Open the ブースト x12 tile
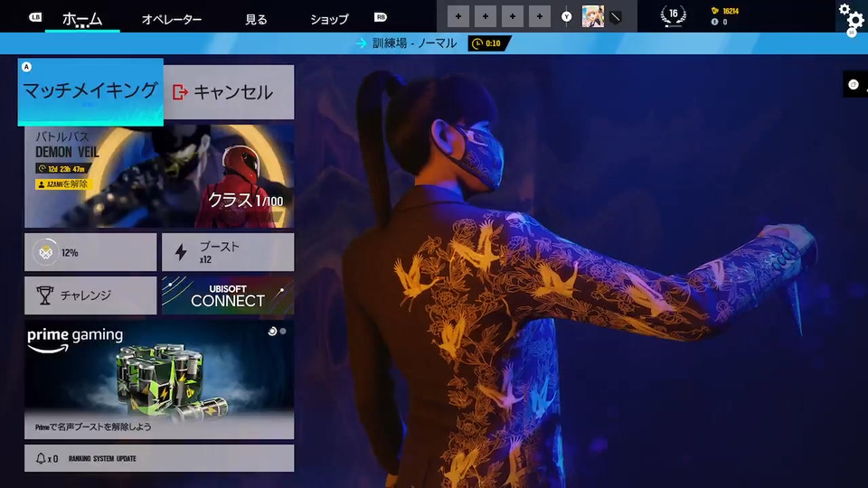This screenshot has width=868, height=488. tap(228, 252)
